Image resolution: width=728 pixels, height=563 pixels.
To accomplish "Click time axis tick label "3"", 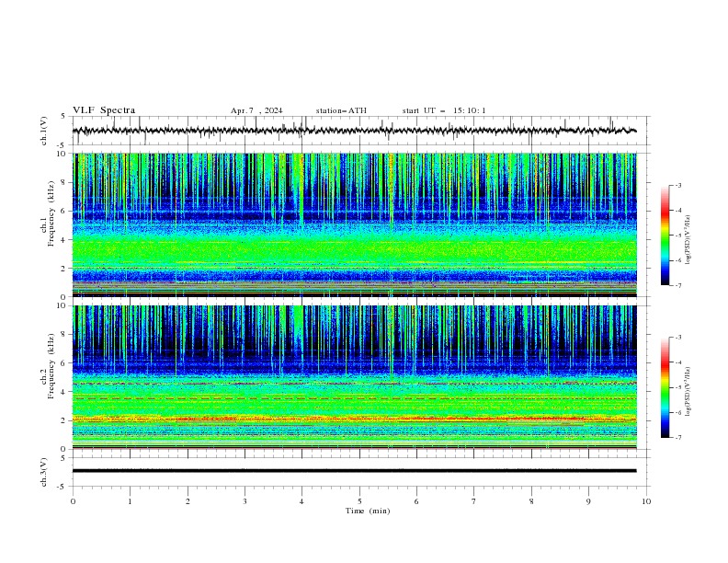I will click(x=245, y=501).
